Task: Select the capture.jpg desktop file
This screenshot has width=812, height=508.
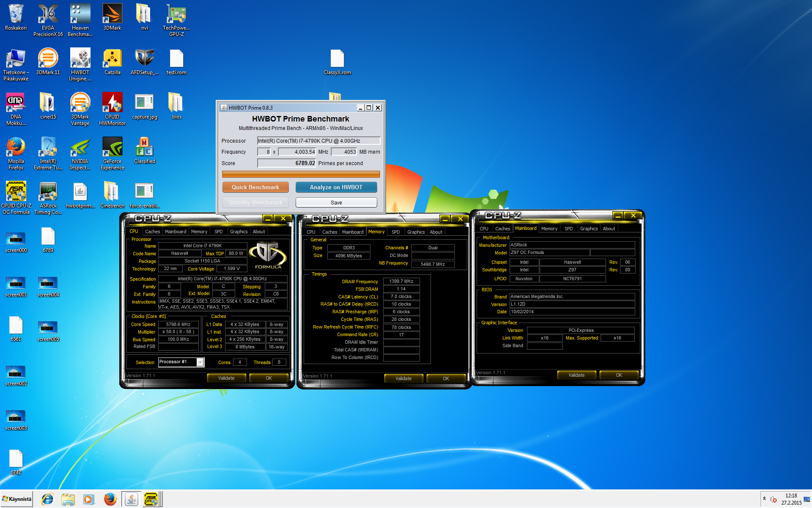Action: click(144, 106)
